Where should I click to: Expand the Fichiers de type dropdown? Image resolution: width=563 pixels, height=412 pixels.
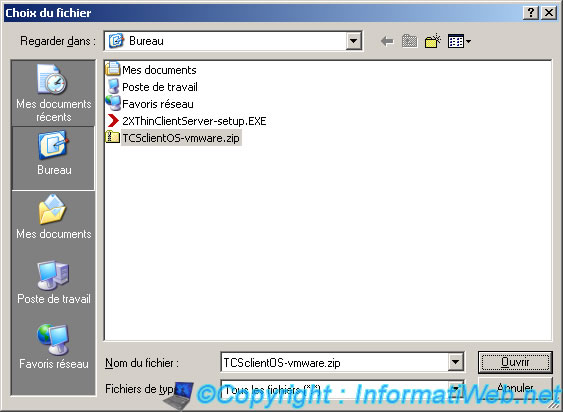point(455,389)
